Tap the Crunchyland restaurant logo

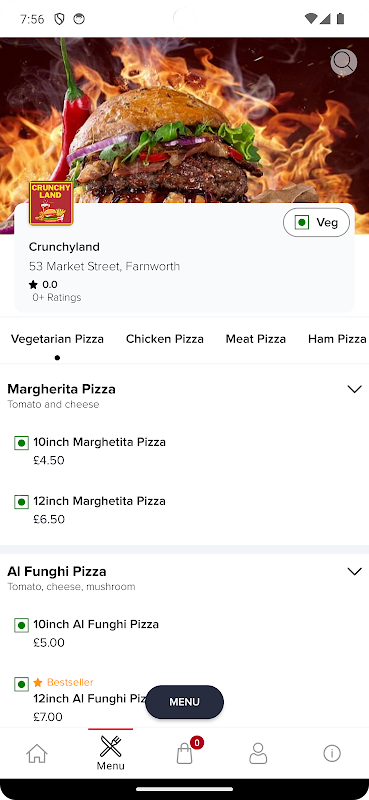pyautogui.click(x=51, y=203)
